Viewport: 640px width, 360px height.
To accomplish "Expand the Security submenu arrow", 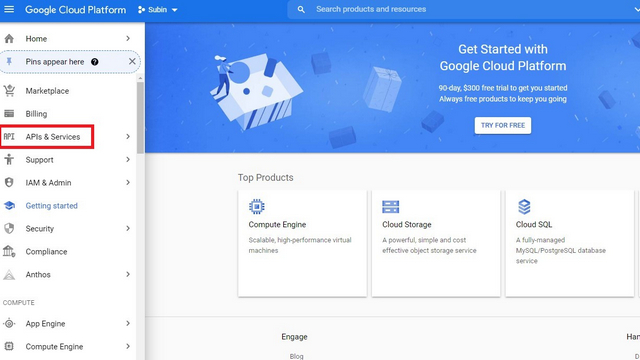I will click(128, 228).
